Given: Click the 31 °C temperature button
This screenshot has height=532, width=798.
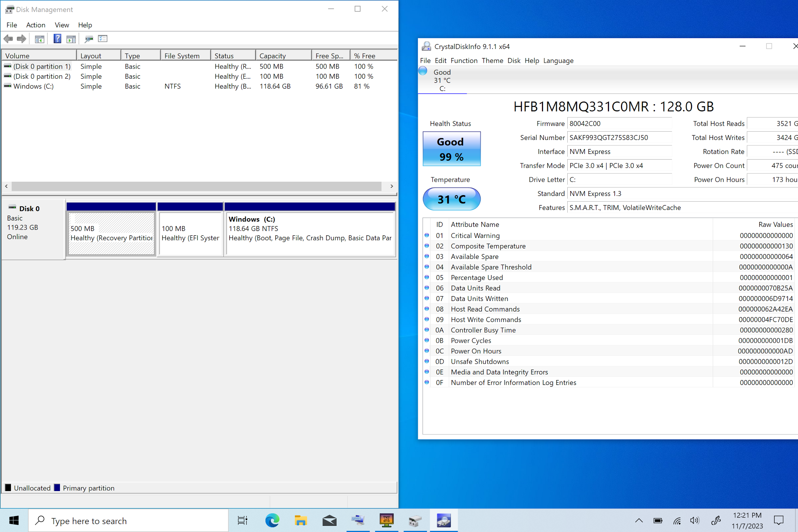Looking at the screenshot, I should coord(452,199).
